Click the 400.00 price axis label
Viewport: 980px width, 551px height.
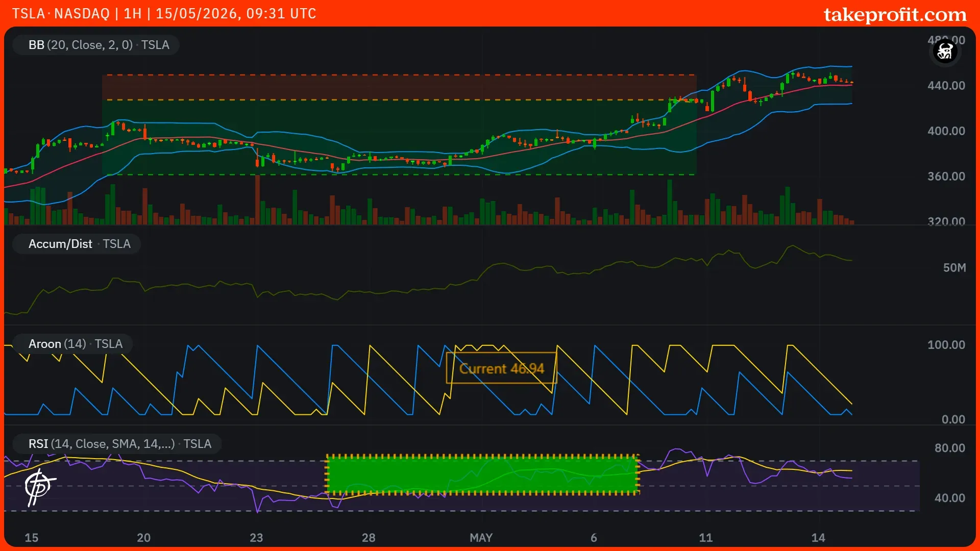(946, 131)
